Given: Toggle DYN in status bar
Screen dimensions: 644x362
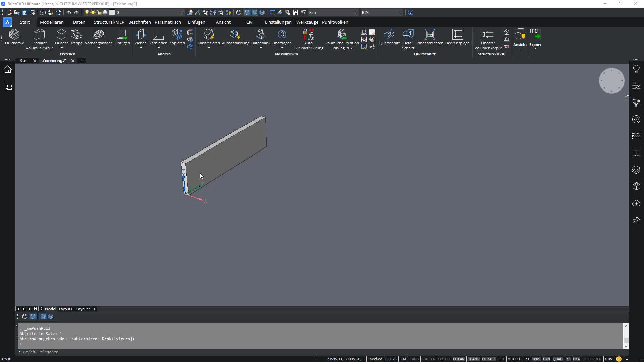Looking at the screenshot, I should [x=546, y=359].
